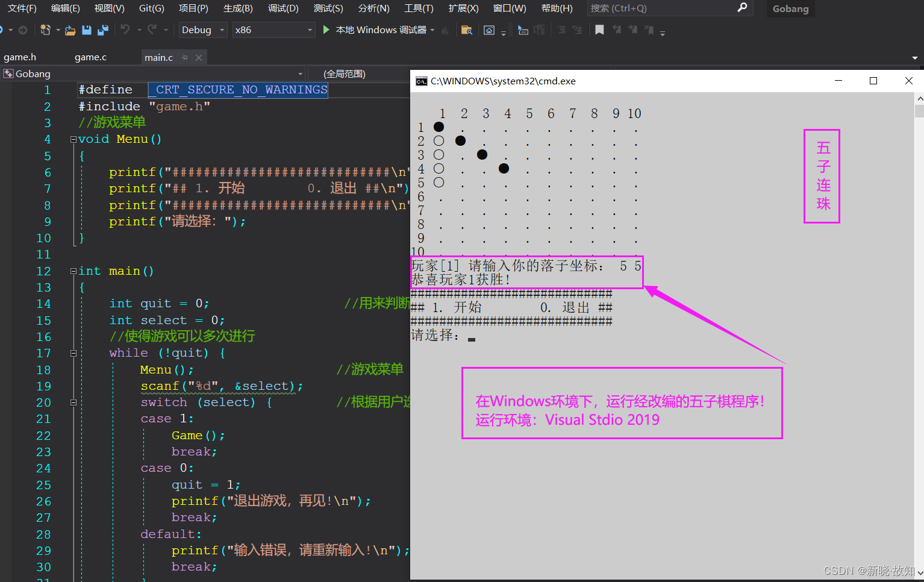This screenshot has height=582, width=924.
Task: Click the cmd.exe console window icon
Action: (x=422, y=81)
